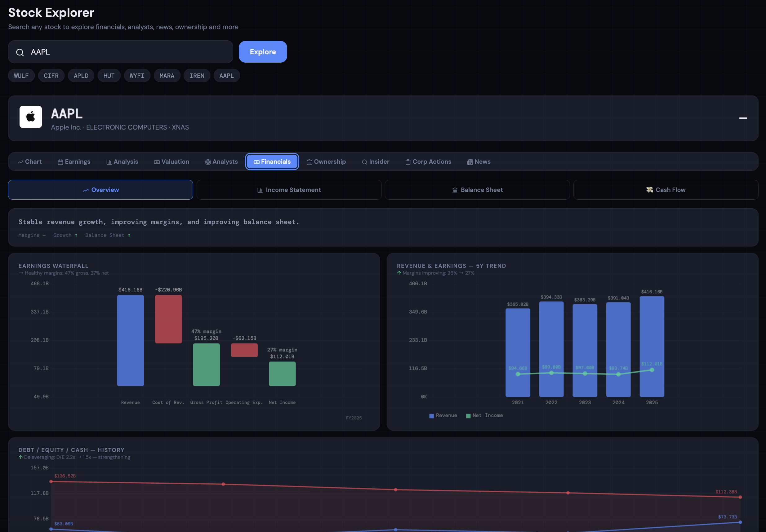766x532 pixels.
Task: Open the Chart tab
Action: click(30, 162)
